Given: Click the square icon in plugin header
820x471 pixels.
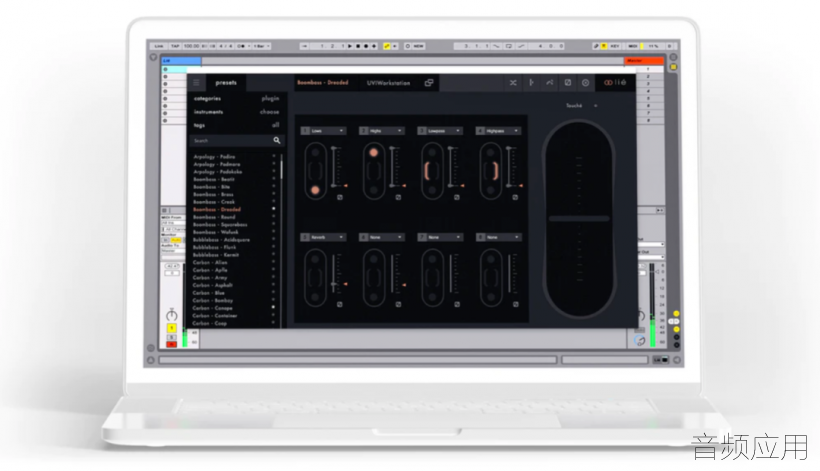Looking at the screenshot, I should tap(567, 83).
